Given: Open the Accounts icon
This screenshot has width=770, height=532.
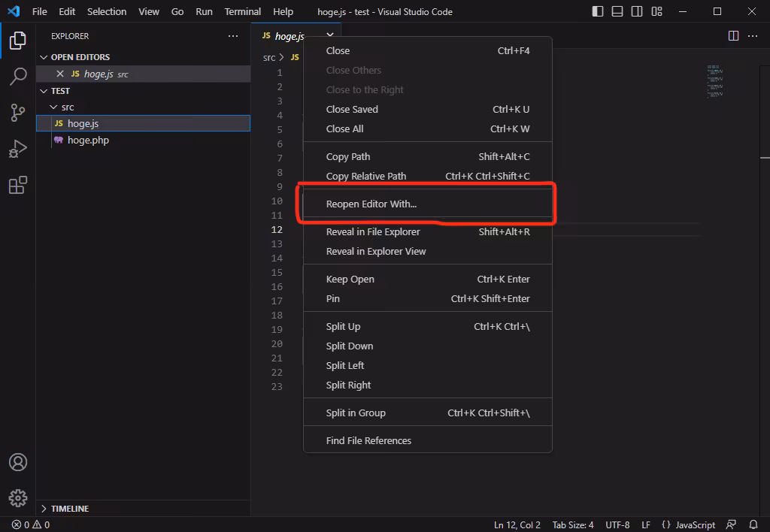Looking at the screenshot, I should (x=18, y=462).
